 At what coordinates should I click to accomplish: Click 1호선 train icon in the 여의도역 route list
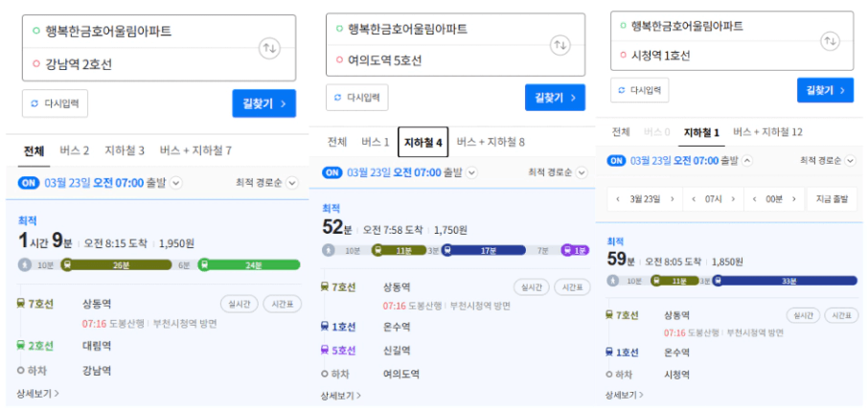tap(325, 327)
